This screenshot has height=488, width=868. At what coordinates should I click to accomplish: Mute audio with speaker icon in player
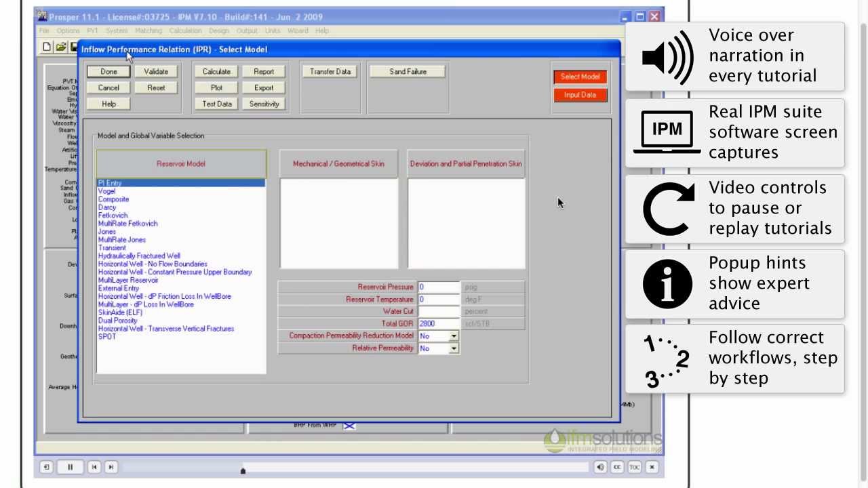tap(601, 467)
